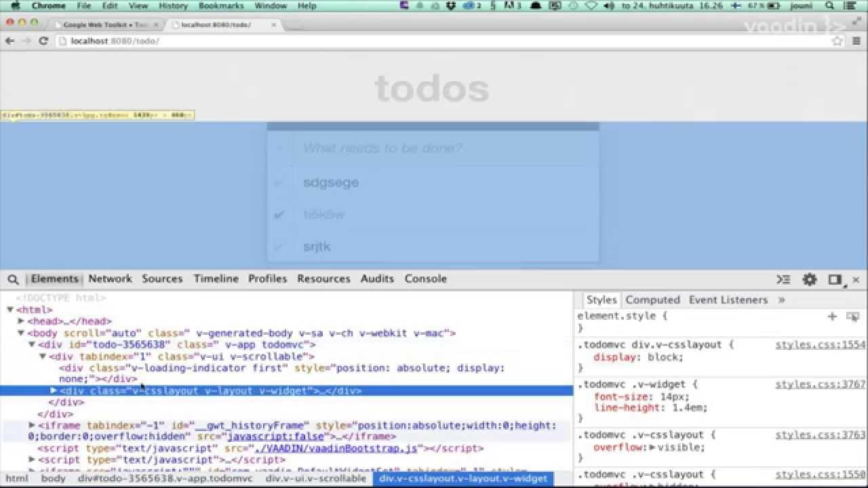Select the Elements panel tab
This screenshot has width=868, height=488.
tap(54, 279)
